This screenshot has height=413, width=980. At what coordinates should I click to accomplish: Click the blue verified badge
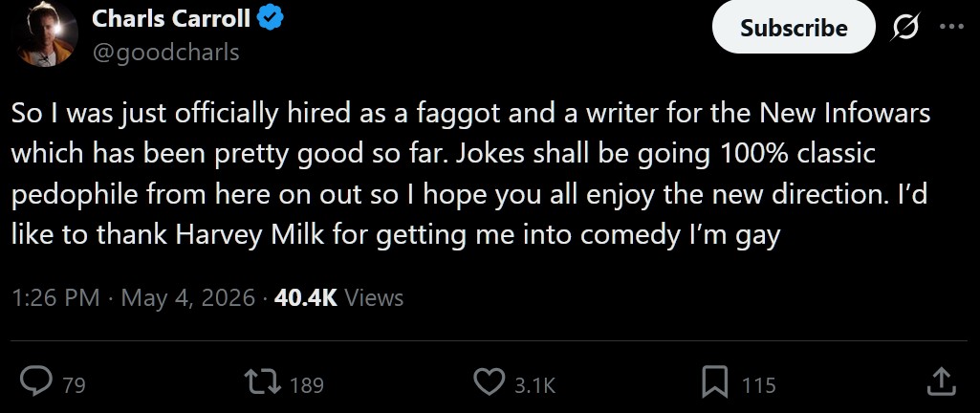[272, 19]
